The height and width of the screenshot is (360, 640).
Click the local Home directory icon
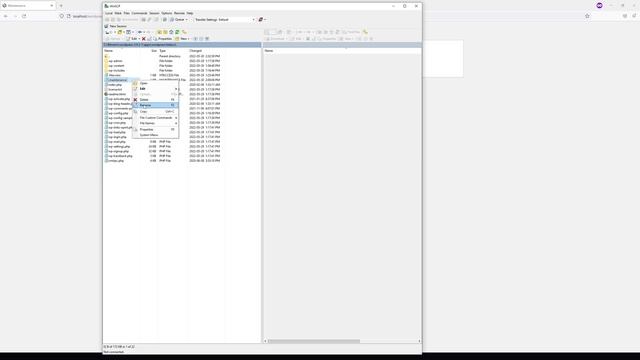(171, 32)
